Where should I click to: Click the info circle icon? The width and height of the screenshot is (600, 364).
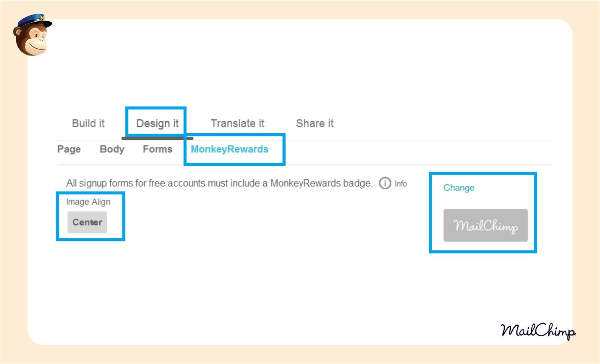385,183
